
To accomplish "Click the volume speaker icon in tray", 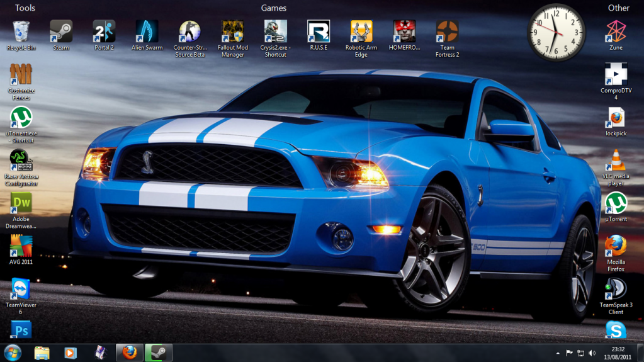I will [x=592, y=353].
